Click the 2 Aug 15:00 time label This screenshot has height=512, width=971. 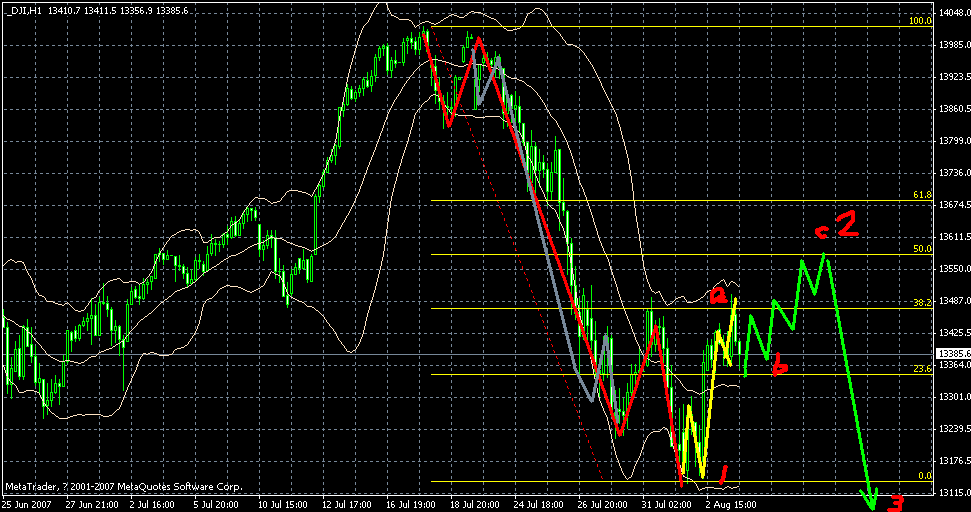731,505
